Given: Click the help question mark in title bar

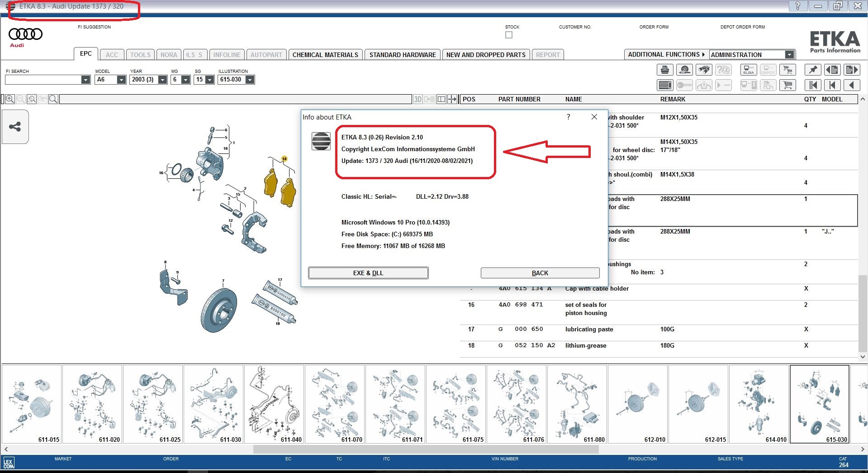Looking at the screenshot, I should tap(798, 6).
